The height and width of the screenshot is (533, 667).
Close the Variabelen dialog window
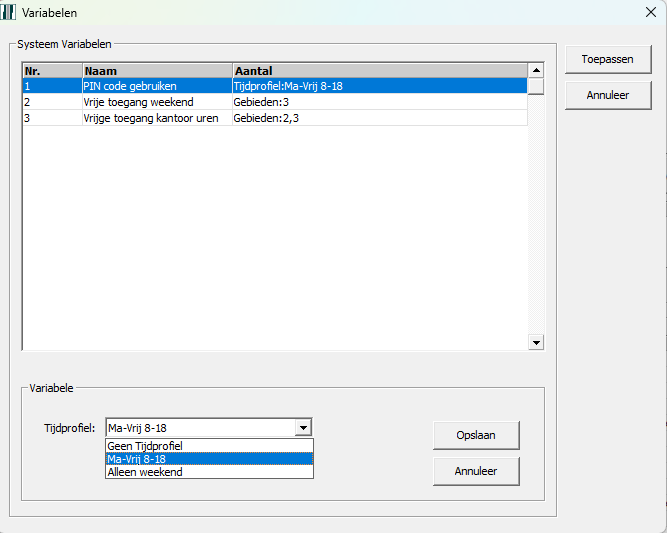click(651, 13)
